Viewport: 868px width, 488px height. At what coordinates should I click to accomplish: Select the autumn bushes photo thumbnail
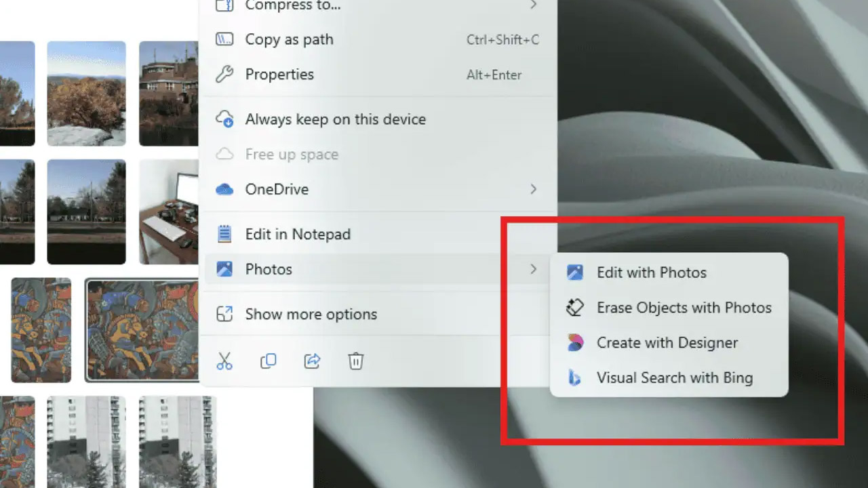coord(86,94)
